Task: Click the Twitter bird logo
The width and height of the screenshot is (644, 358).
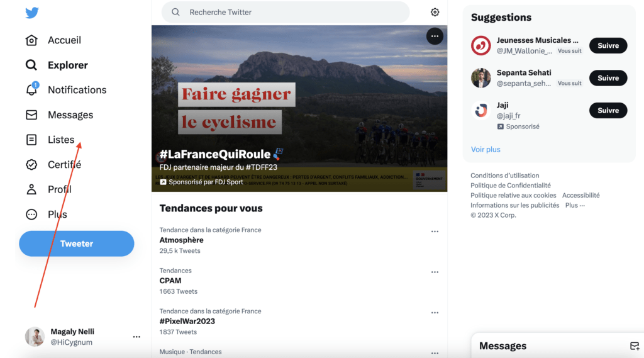Action: point(31,13)
